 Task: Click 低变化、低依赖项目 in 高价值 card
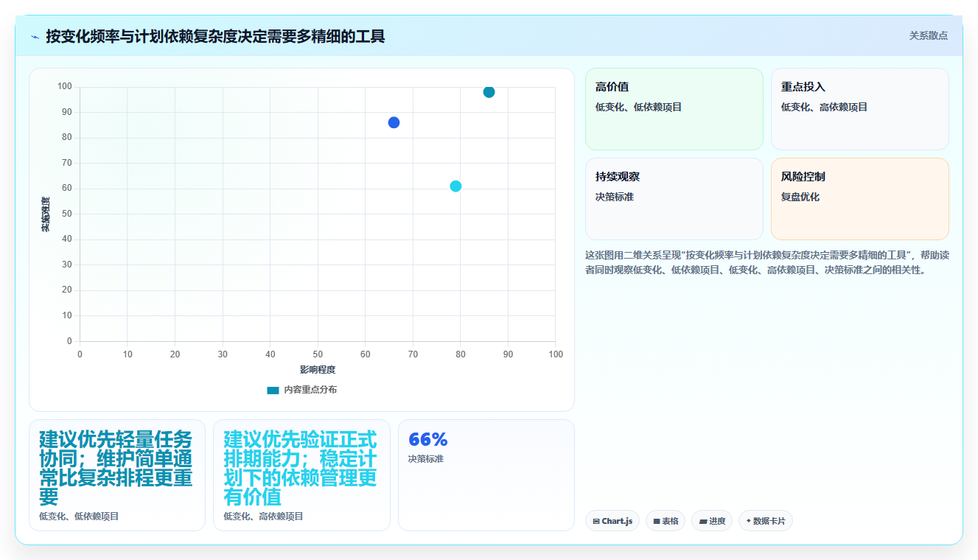click(x=639, y=107)
